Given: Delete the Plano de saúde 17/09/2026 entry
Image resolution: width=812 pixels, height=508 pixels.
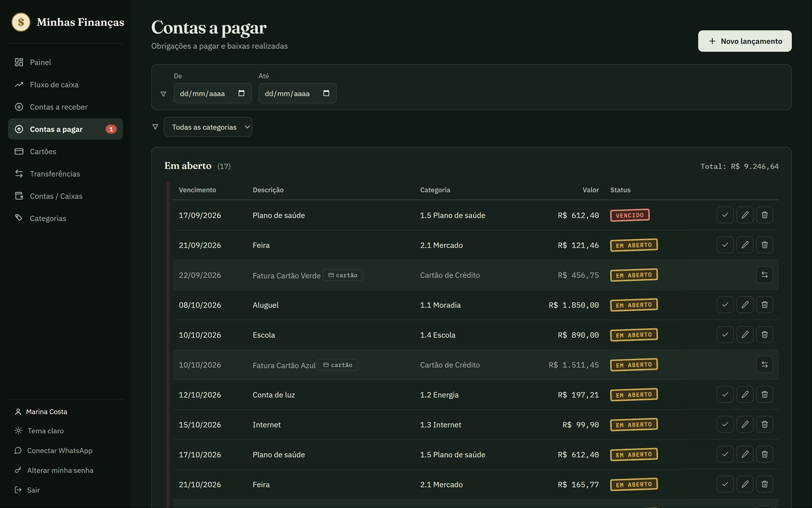Looking at the screenshot, I should 764,215.
